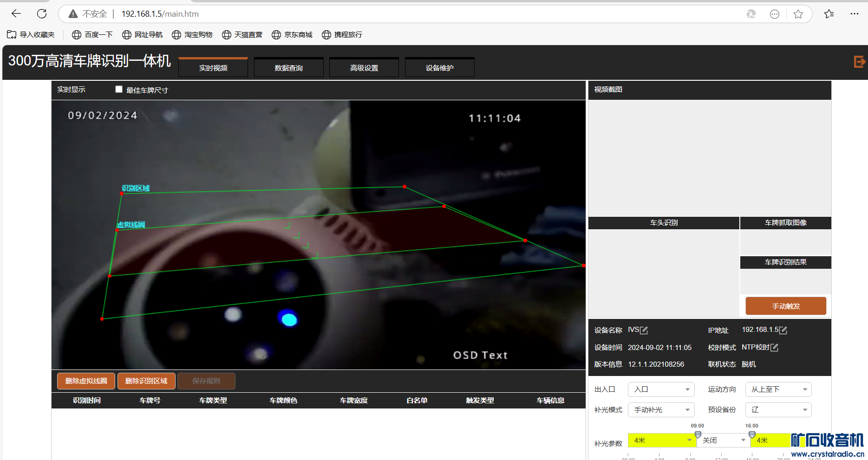The height and width of the screenshot is (460, 868).
Task: Enable 最佳车牌尺寸 checkbox
Action: [119, 90]
